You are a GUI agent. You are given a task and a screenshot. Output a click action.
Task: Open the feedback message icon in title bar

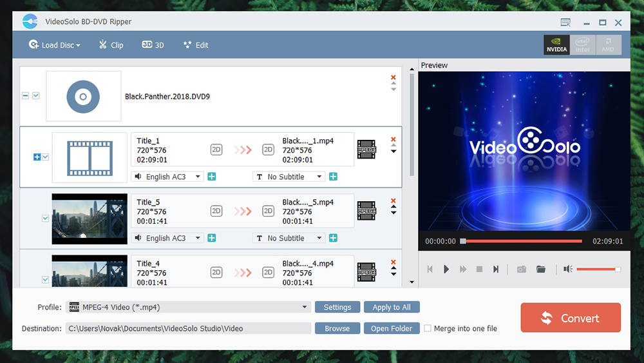click(565, 23)
